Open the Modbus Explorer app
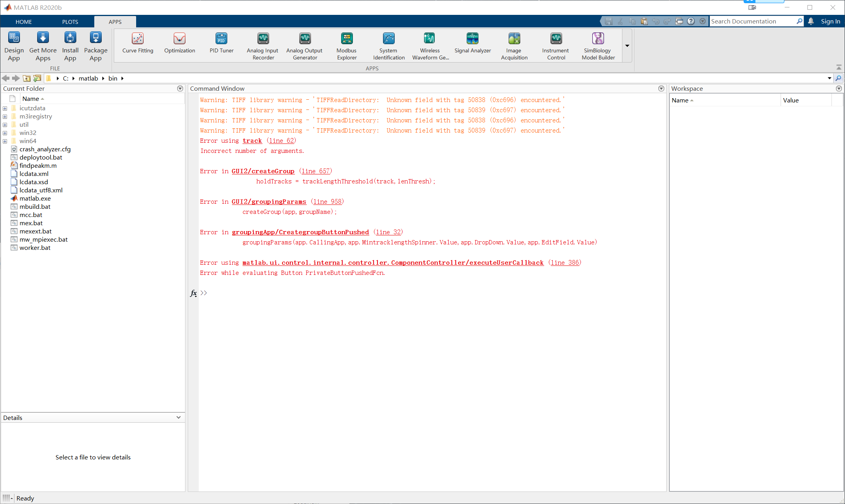The height and width of the screenshot is (504, 845). [346, 45]
